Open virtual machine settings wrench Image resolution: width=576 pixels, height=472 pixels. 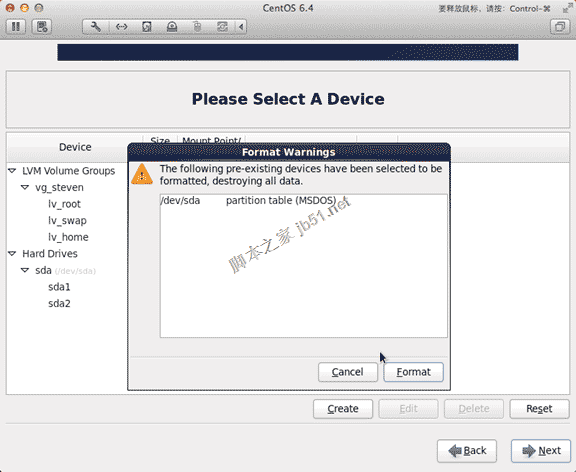click(96, 26)
